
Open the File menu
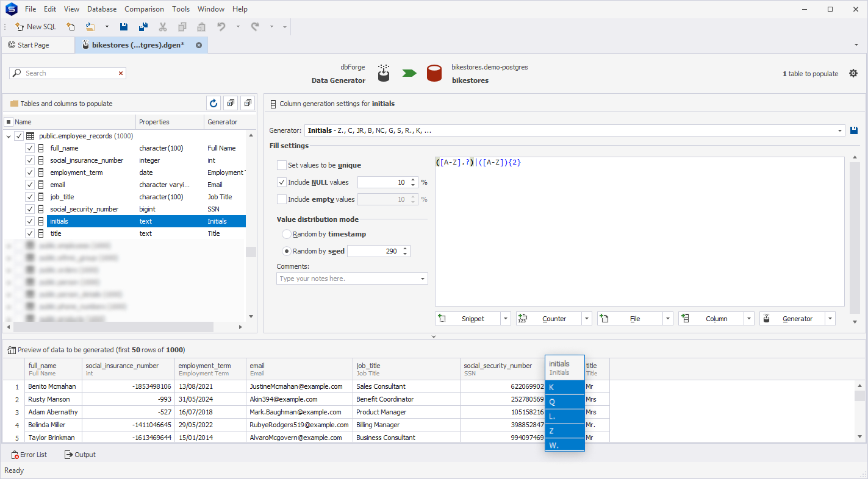coord(30,9)
